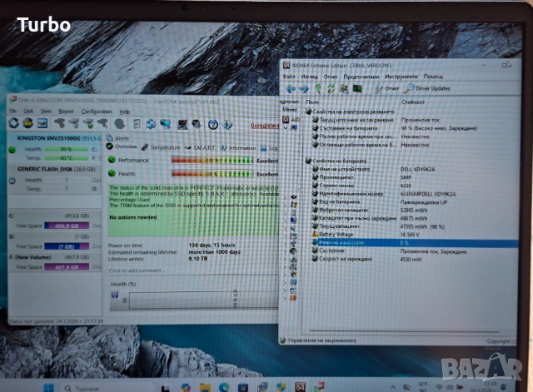Switch to the Alerts tab

tap(118, 138)
